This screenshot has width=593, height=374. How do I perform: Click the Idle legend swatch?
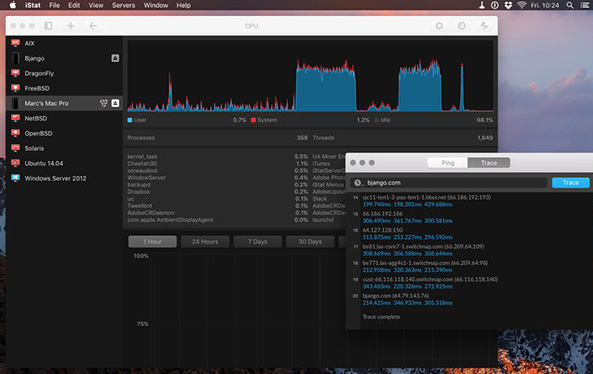[377, 120]
